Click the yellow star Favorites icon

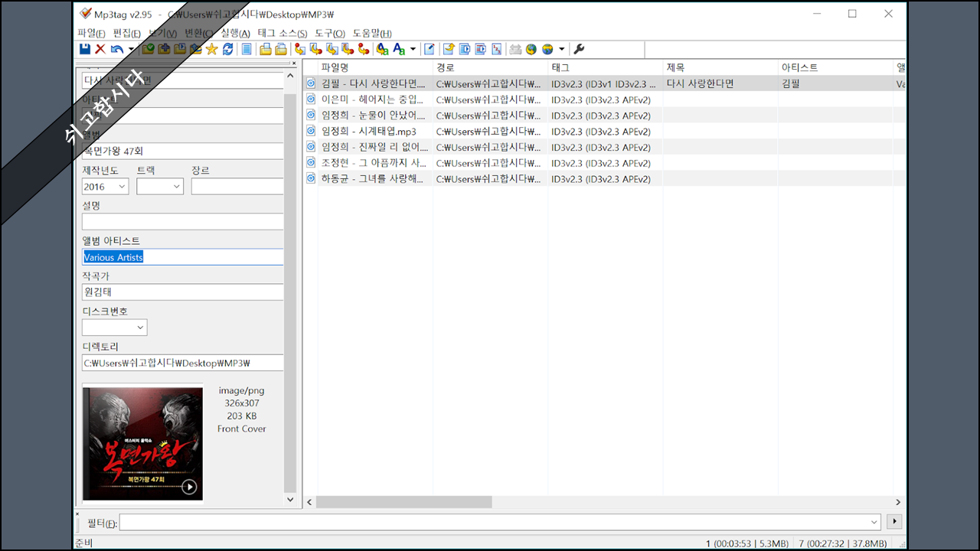212,49
